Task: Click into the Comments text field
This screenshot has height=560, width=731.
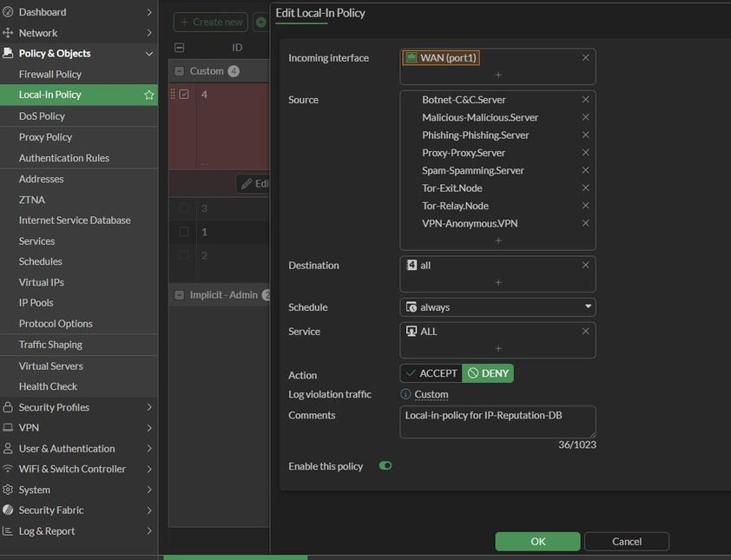Action: coord(497,421)
